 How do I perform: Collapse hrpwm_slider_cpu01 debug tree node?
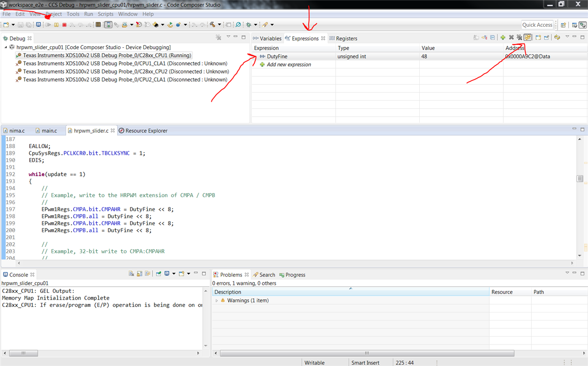5,47
